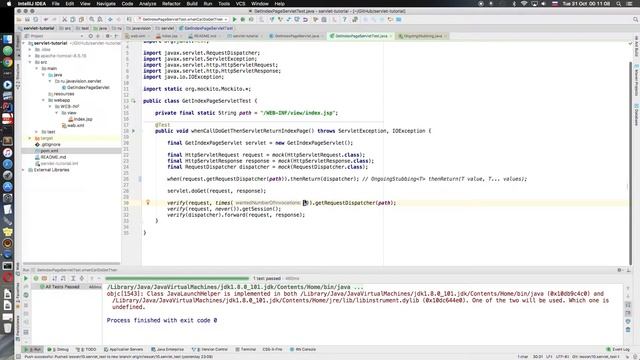
Task: Click the run gutter arrow beside test method
Action: 133,131
